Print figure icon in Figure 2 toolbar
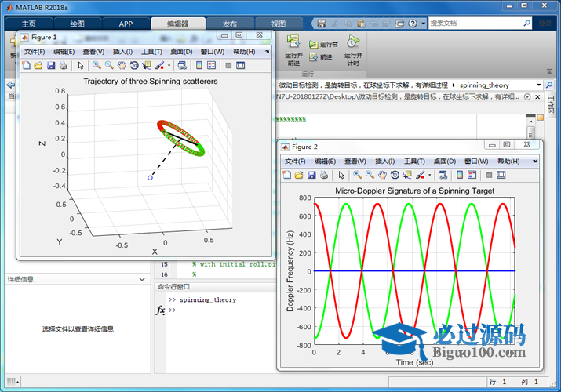 coord(324,175)
